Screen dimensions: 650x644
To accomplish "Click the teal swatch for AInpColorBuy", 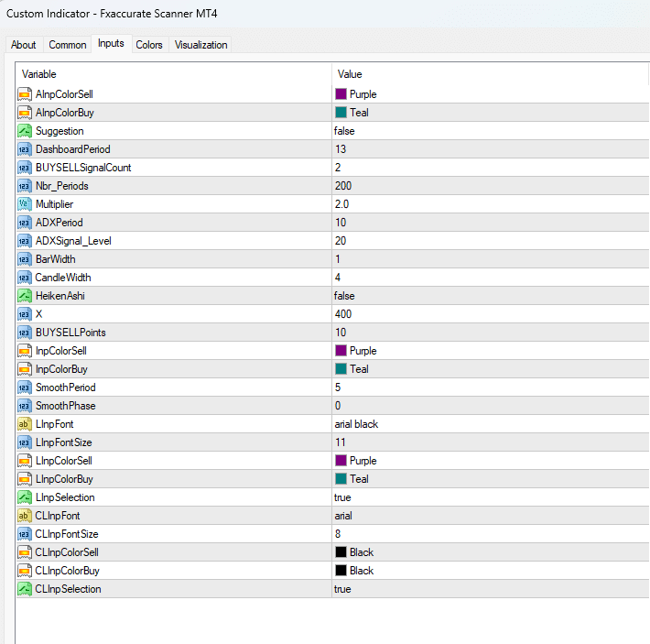I will coord(341,113).
